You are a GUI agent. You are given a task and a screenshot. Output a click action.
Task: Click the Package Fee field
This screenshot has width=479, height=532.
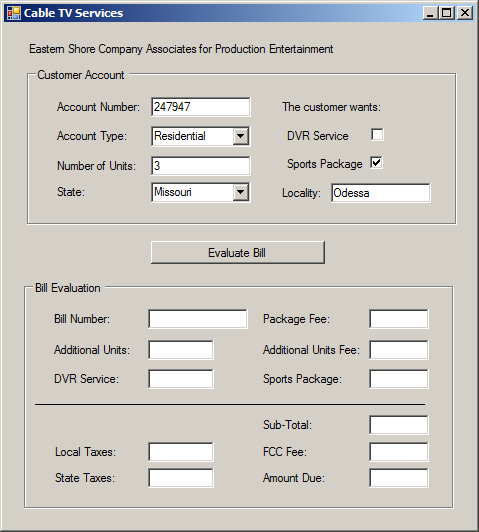399,319
